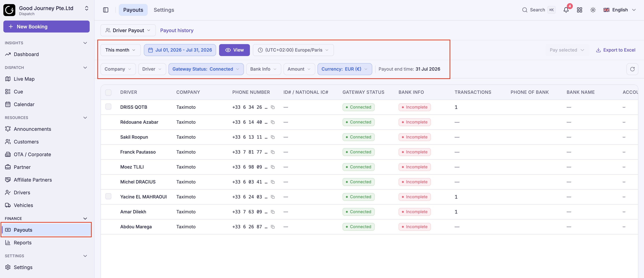The height and width of the screenshot is (278, 644).
Task: Check the DRISS QOTB row checkbox
Action: pyautogui.click(x=108, y=107)
